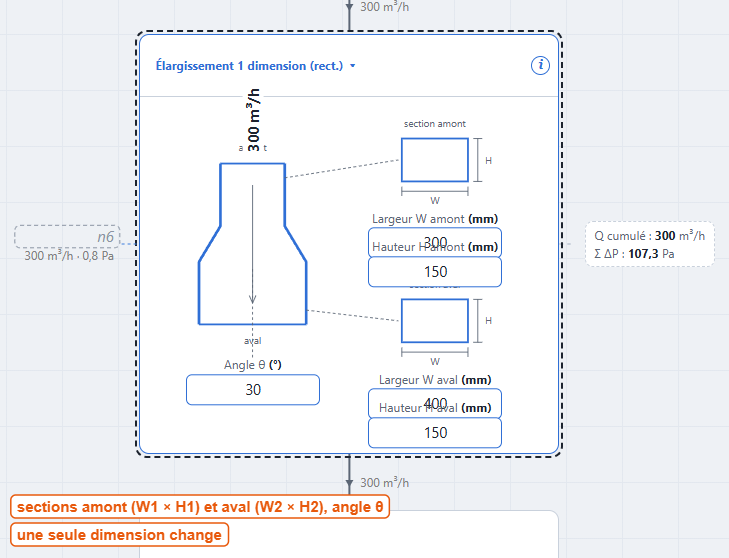The height and width of the screenshot is (558, 729).
Task: Click the 'Angle θ (°)' label
Action: [252, 365]
